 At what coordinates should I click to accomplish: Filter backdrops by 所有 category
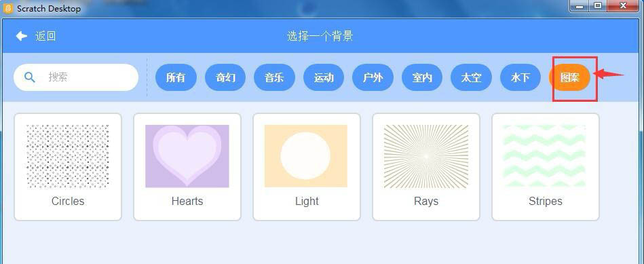click(176, 77)
